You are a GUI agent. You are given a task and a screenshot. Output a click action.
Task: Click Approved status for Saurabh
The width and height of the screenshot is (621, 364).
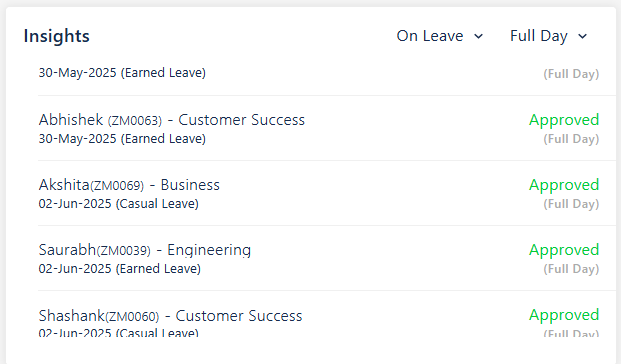(564, 250)
